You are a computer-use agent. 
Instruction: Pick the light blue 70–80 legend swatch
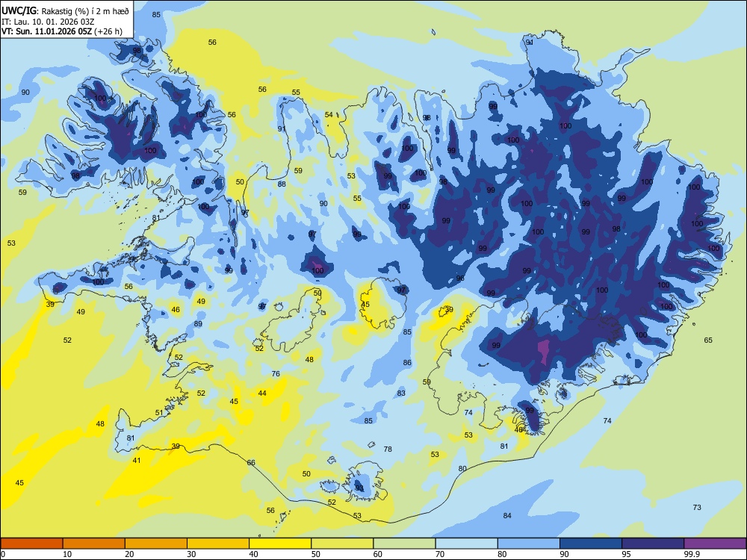pyautogui.click(x=466, y=544)
